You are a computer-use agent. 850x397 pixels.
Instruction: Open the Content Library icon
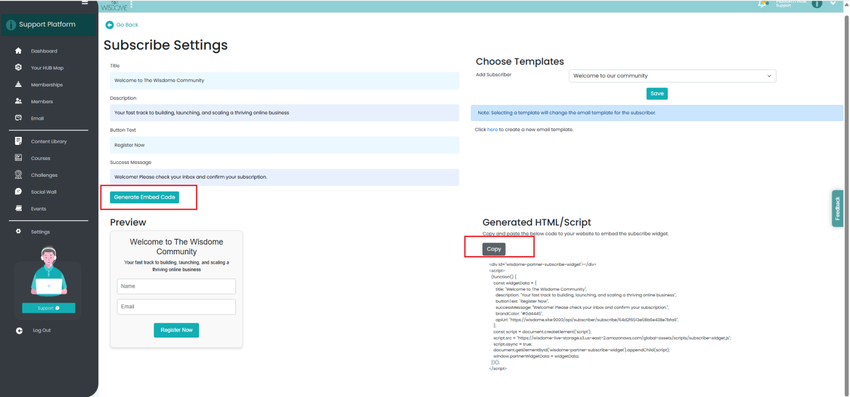[x=18, y=142]
